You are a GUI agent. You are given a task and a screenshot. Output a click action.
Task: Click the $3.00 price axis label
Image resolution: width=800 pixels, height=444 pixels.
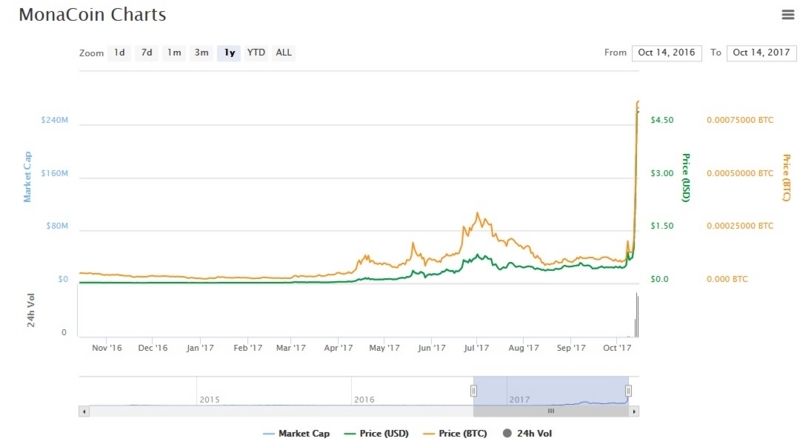click(662, 173)
